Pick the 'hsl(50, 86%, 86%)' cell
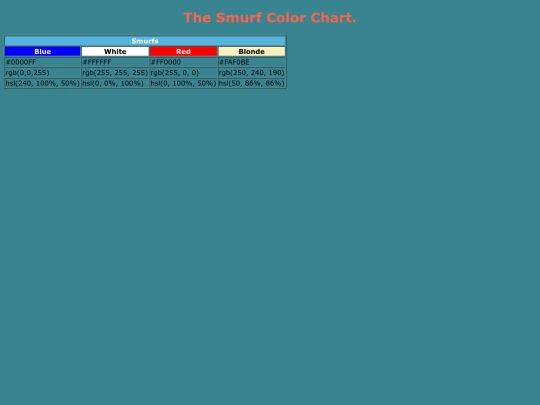 252,83
